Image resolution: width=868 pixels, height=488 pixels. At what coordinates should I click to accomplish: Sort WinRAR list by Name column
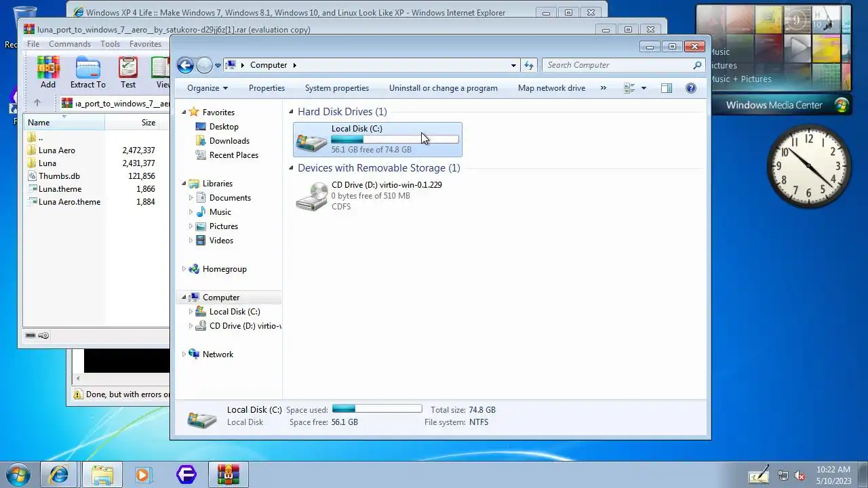pos(64,123)
